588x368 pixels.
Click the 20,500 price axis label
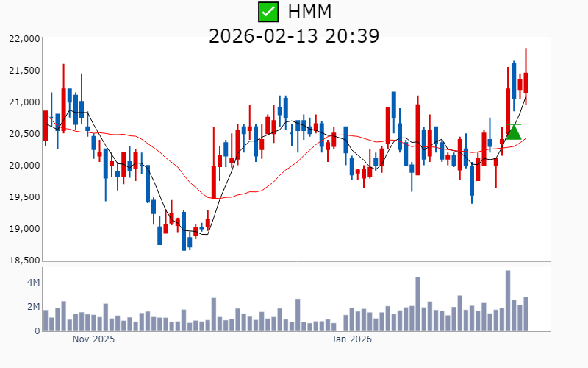[x=24, y=133]
